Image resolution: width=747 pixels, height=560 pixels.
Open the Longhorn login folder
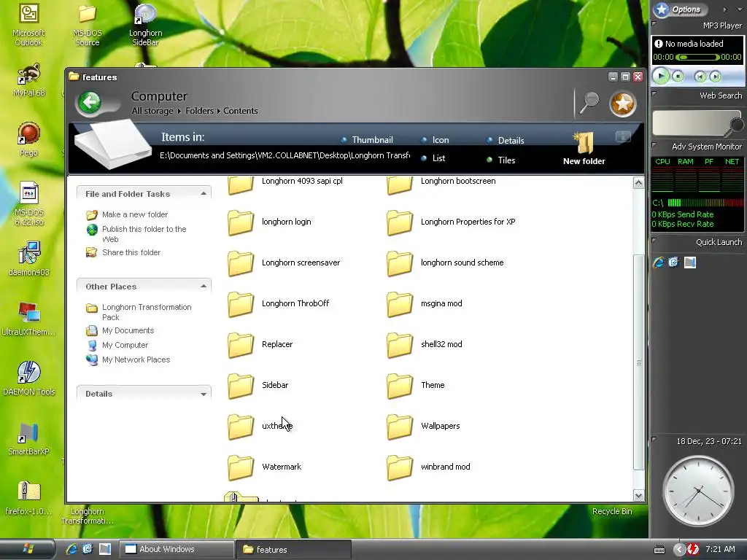pyautogui.click(x=270, y=222)
